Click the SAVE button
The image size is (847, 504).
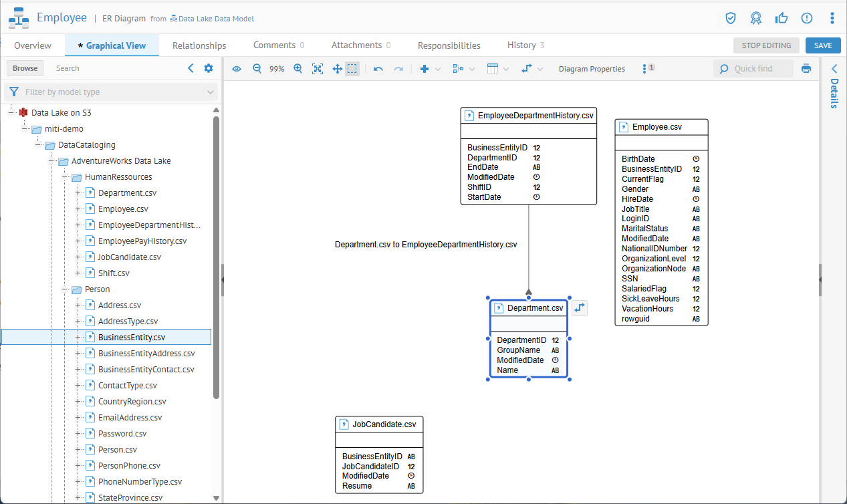pyautogui.click(x=823, y=45)
